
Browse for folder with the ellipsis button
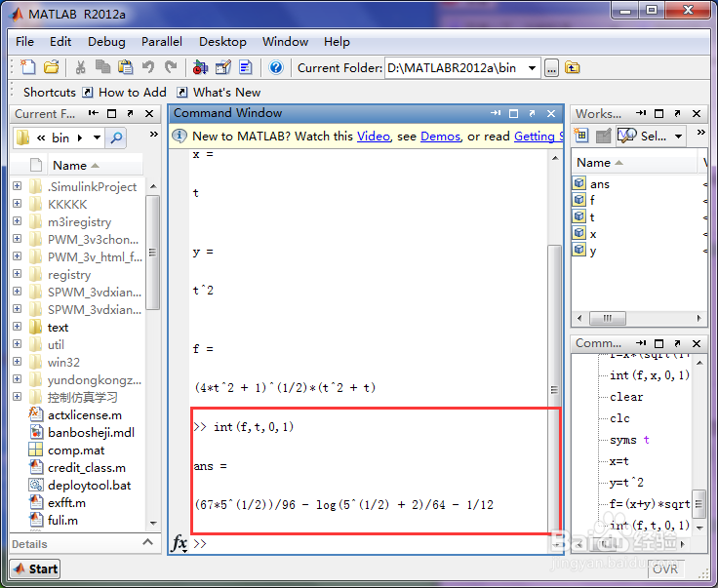coord(551,68)
